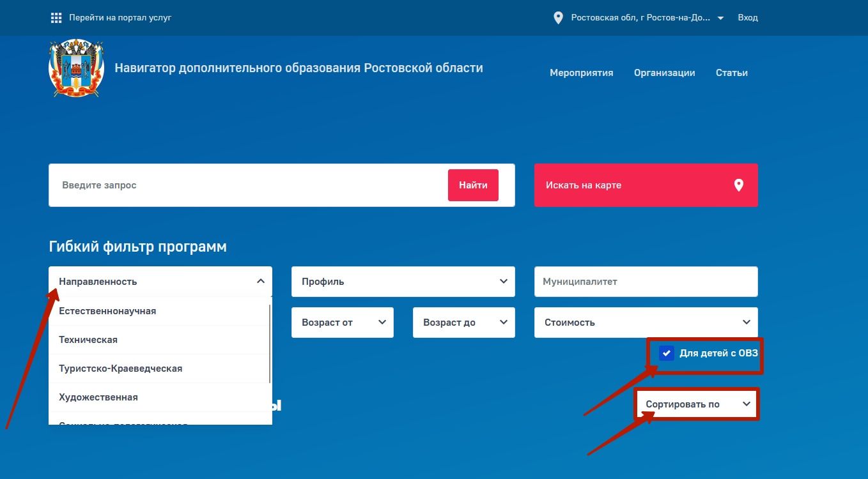
Task: Click the region selector caret arrow
Action: click(x=721, y=19)
